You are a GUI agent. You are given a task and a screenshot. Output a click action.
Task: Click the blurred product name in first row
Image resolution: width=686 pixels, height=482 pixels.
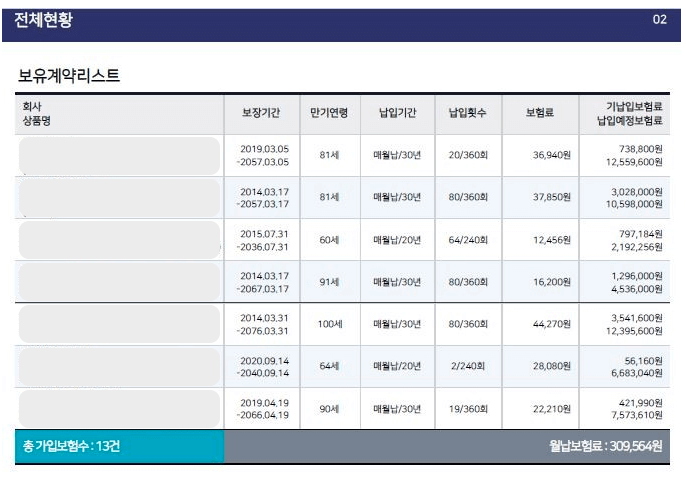119,156
